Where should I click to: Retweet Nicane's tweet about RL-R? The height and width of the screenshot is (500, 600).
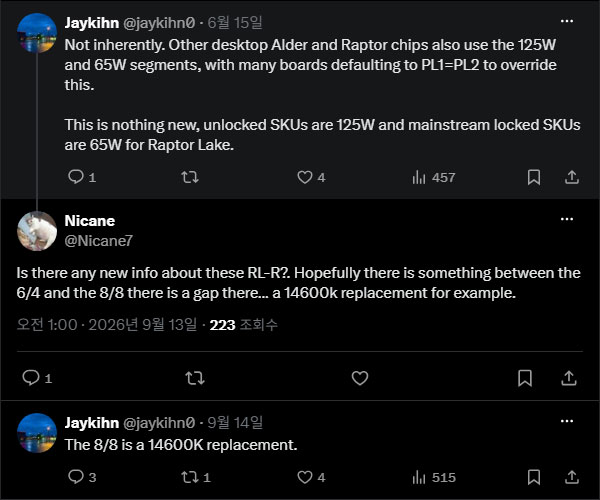coord(195,378)
